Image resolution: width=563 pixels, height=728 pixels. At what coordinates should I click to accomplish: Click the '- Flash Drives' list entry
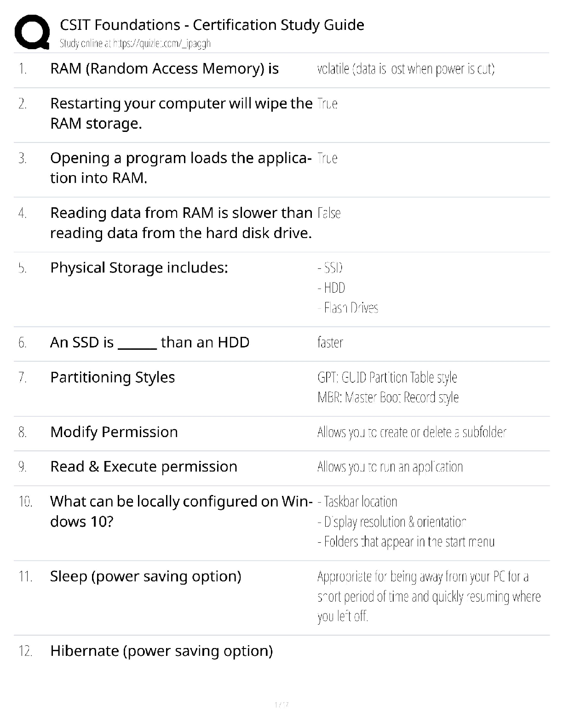click(348, 307)
